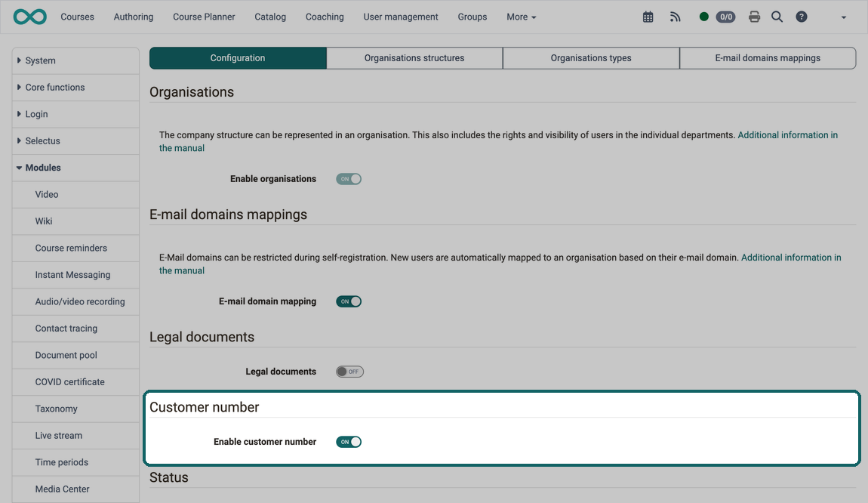The width and height of the screenshot is (868, 503).
Task: Open Course Planner in top navigation
Action: click(x=204, y=17)
